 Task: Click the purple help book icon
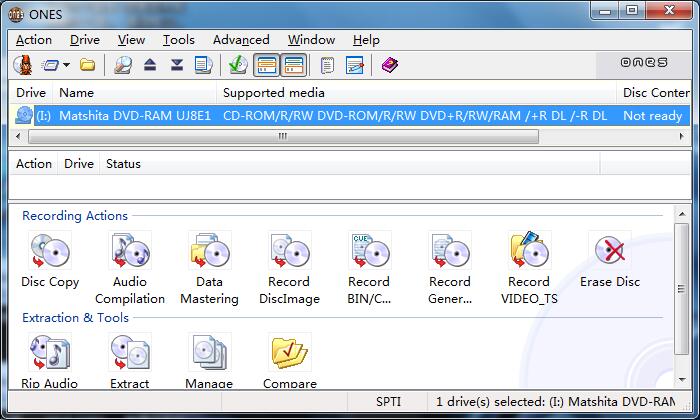(x=390, y=66)
